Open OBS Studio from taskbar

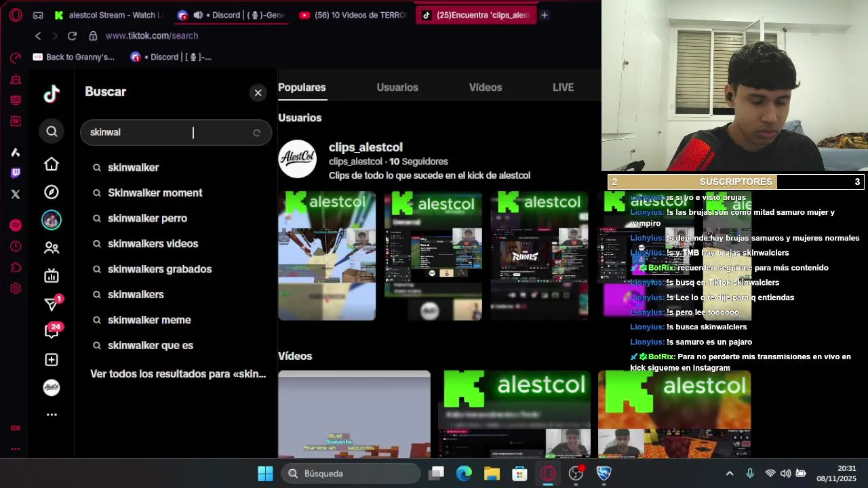(576, 474)
